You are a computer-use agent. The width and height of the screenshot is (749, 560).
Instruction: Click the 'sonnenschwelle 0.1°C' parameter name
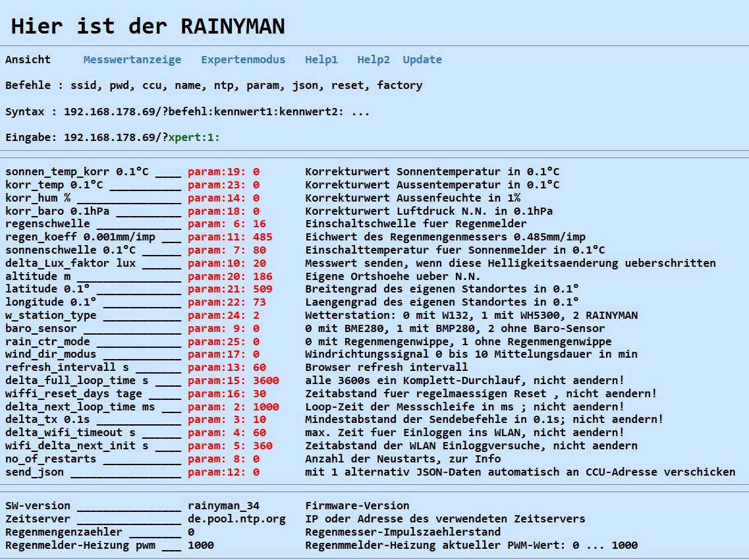pyautogui.click(x=70, y=250)
